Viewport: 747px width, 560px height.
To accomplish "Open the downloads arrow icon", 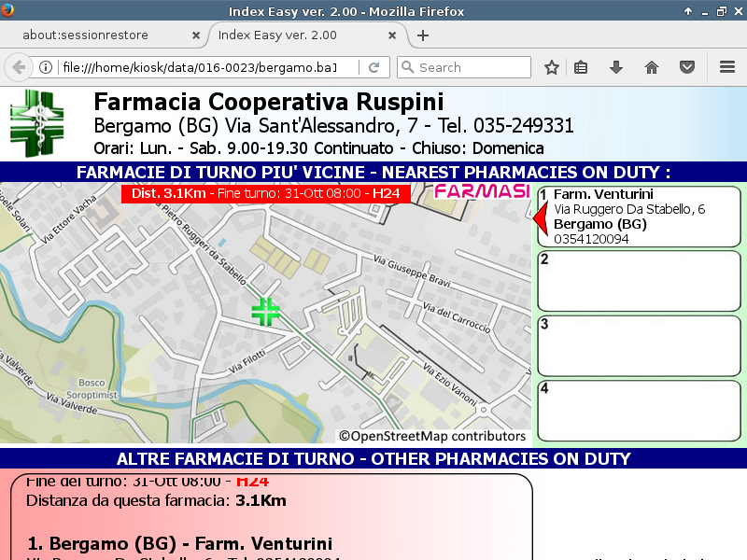I will coord(616,67).
